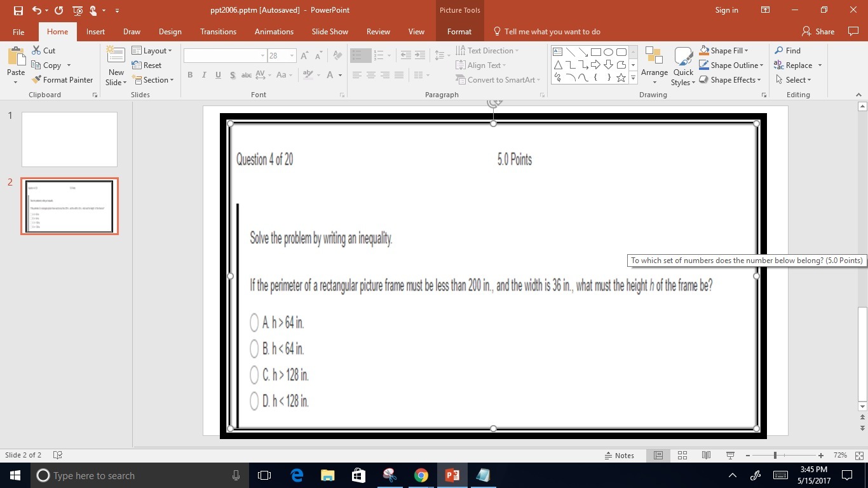Go to the Animations tab
Screen dimensions: 868x488
274,31
